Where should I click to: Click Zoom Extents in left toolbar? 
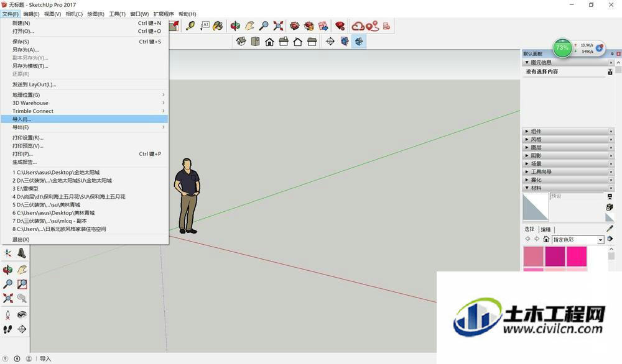(7, 298)
